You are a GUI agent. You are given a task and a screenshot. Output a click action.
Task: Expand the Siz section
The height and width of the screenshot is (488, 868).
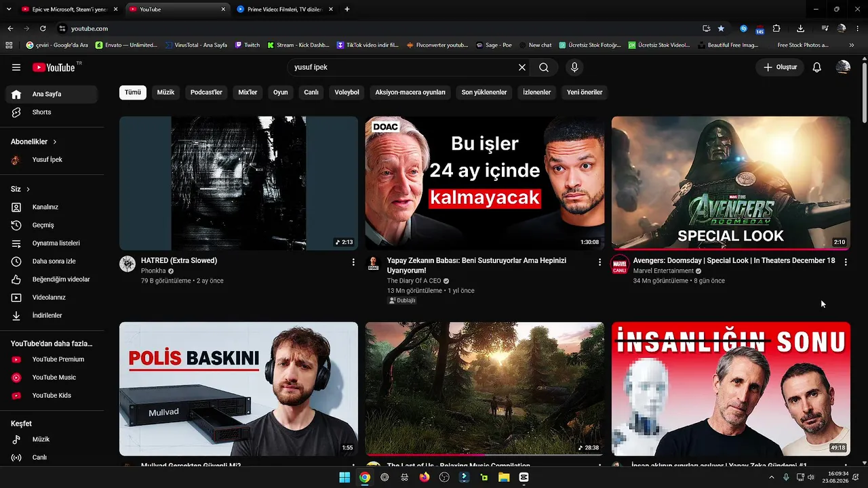click(20, 189)
